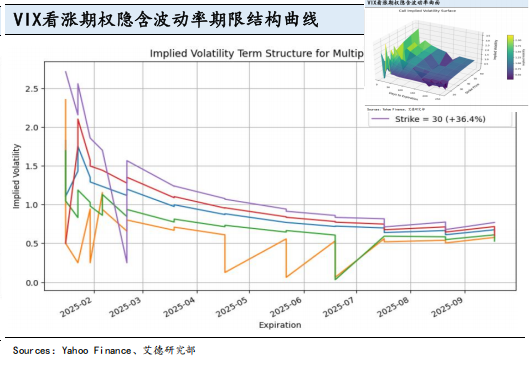
Task: Click the 2025-03 x-axis tick label
Action: [x=126, y=307]
